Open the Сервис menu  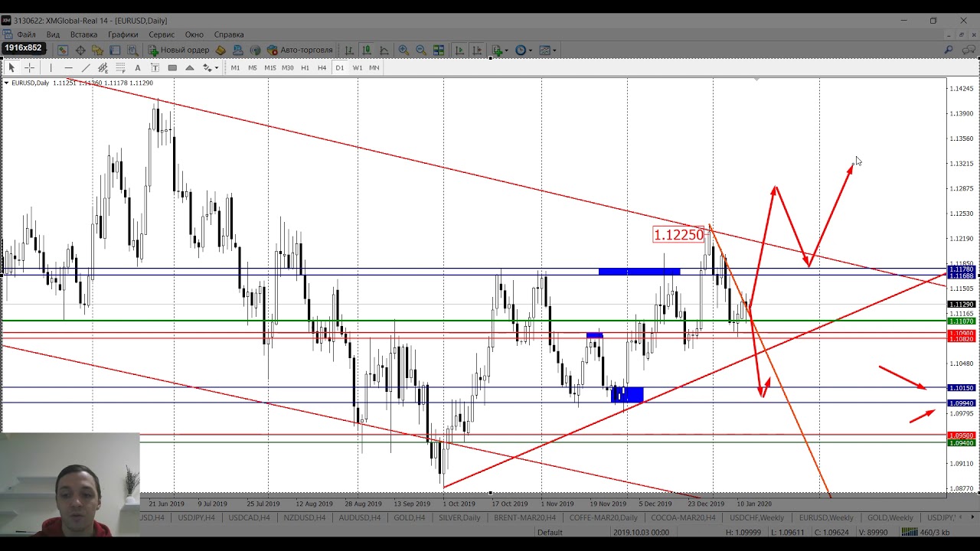(162, 34)
